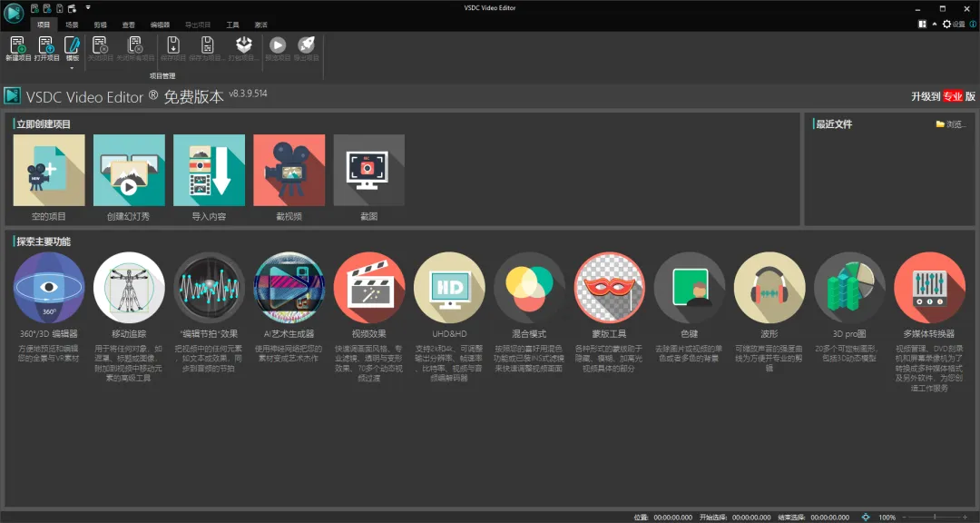Click the 100% zoom value

pos(887,518)
